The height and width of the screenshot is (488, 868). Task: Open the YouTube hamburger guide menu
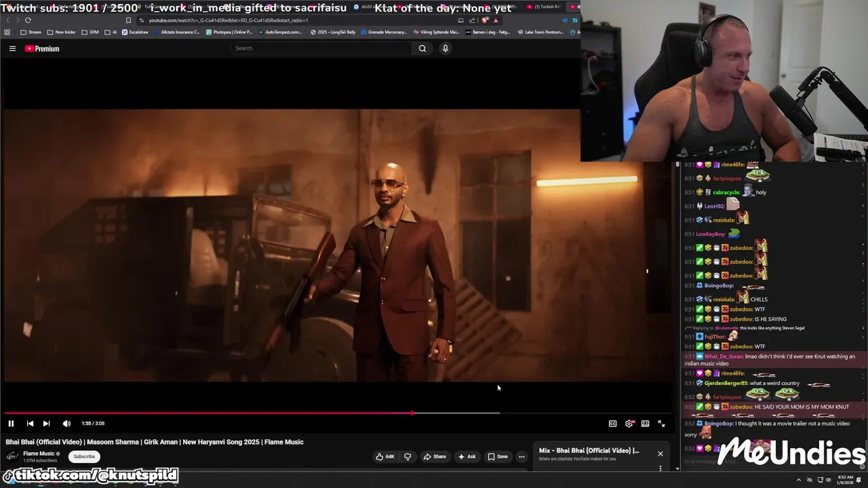click(12, 48)
